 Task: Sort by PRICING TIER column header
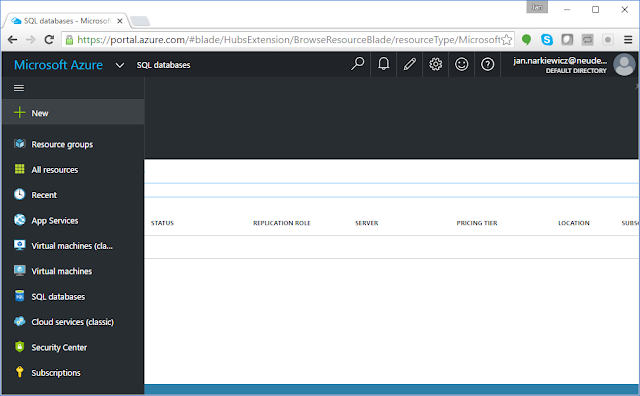click(x=477, y=223)
